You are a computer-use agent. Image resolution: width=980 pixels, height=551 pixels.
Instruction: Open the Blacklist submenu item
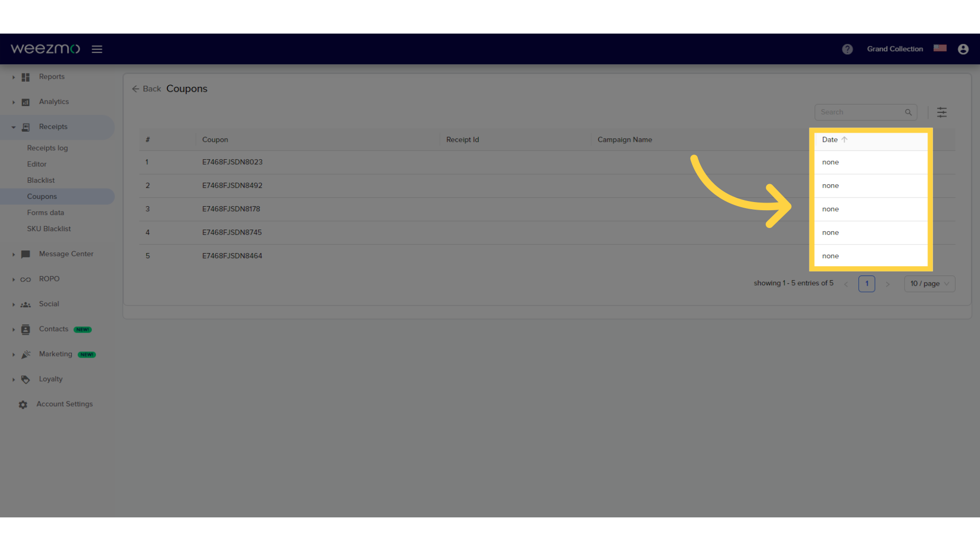coord(41,181)
